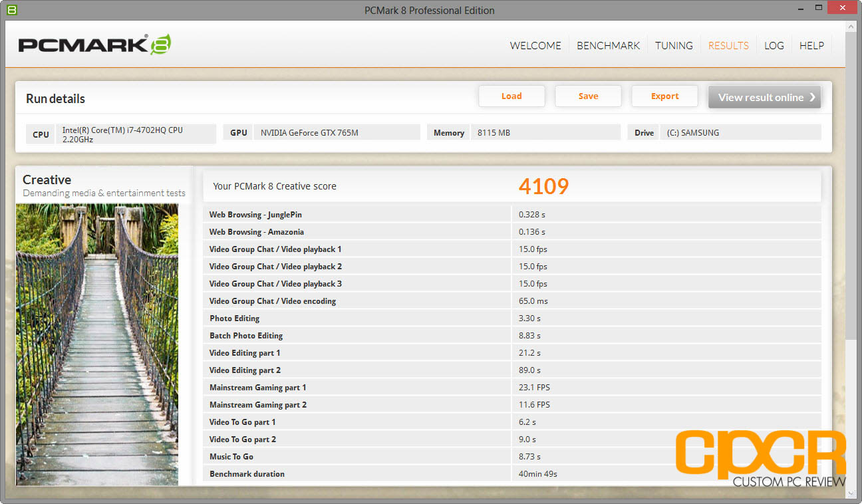Click 'Demanding media & entertainment tests' subtitle

coord(104,193)
